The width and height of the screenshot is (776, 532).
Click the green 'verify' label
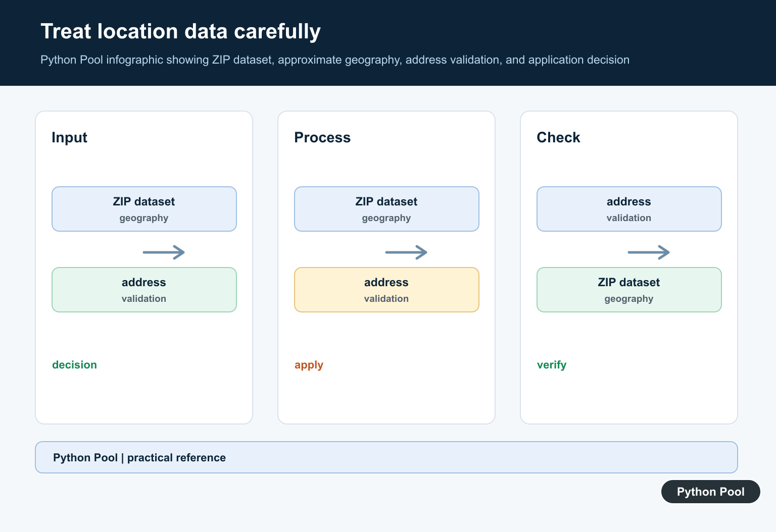(x=552, y=365)
